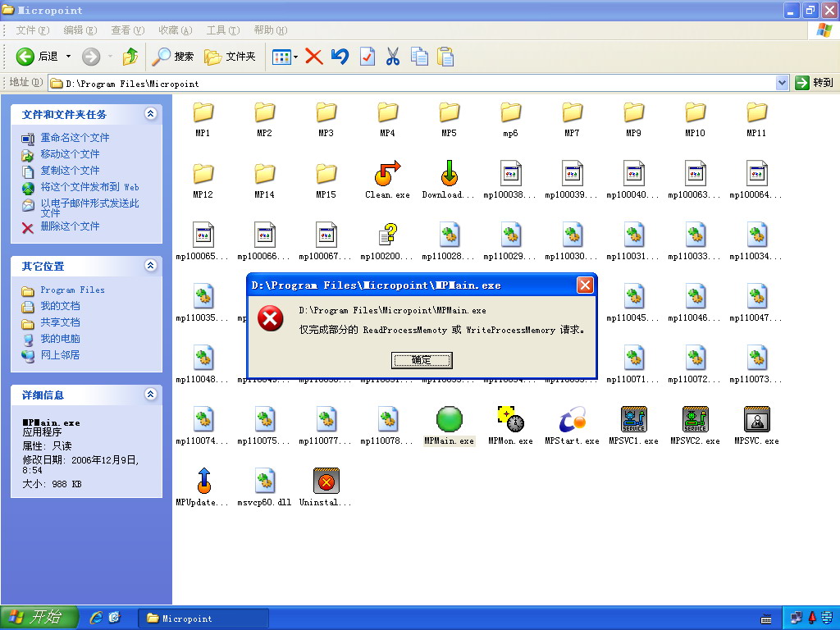Toggle the Folders (文件夹) pane
Screen dimensions: 840x630
[x=231, y=57]
